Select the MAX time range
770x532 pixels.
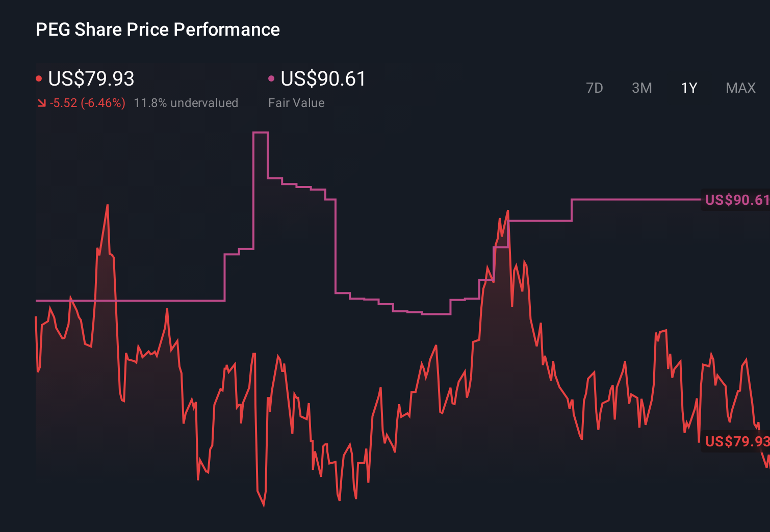tap(740, 88)
